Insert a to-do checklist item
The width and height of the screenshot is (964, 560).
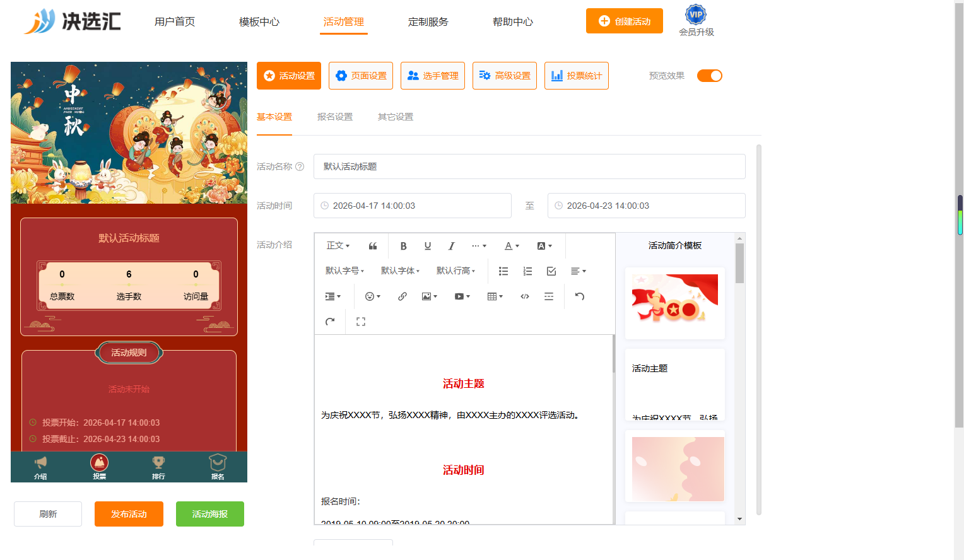(x=551, y=271)
